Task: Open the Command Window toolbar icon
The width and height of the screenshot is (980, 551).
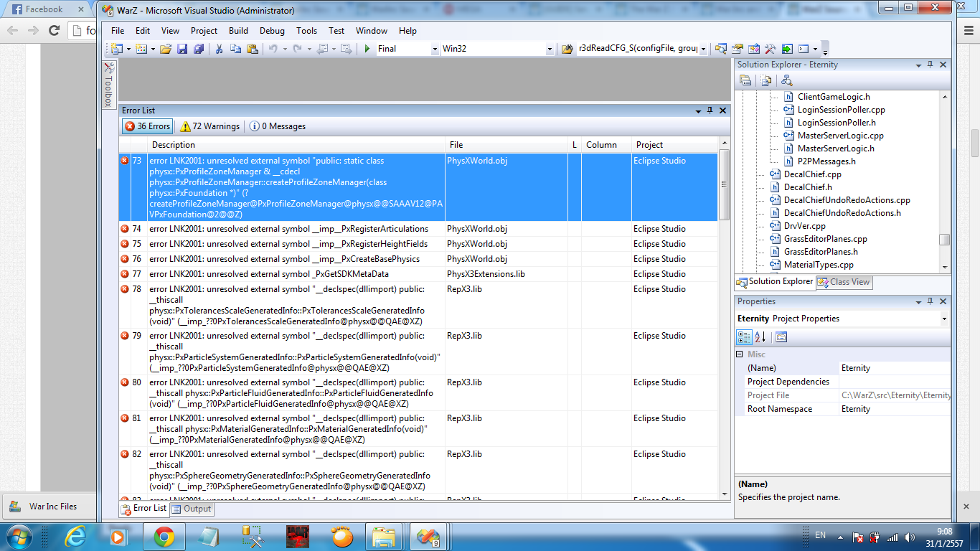Action: [804, 49]
